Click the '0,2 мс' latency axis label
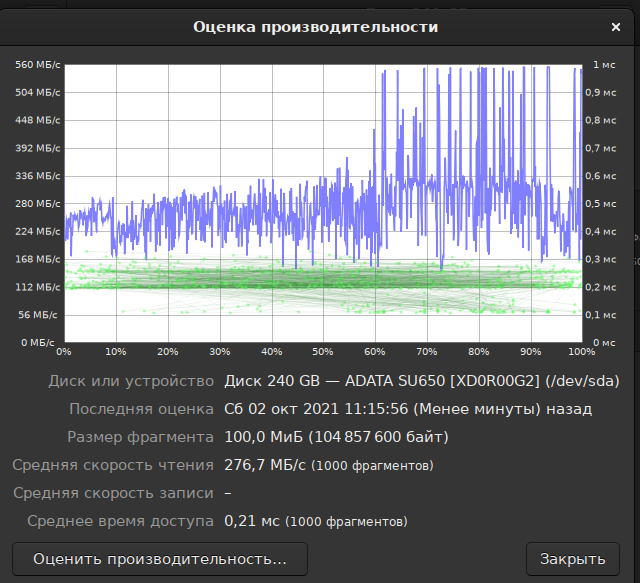 pos(600,287)
